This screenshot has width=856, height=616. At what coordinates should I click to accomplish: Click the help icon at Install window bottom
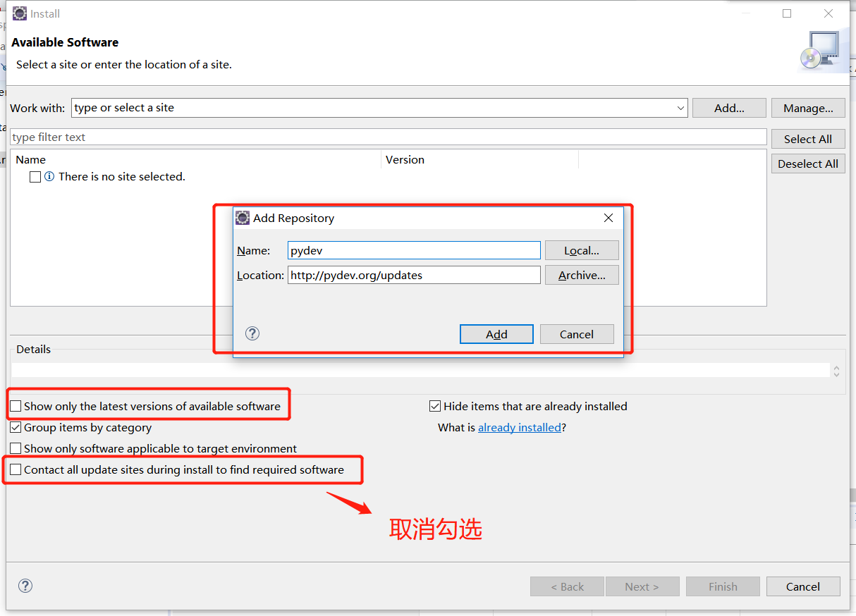[25, 586]
